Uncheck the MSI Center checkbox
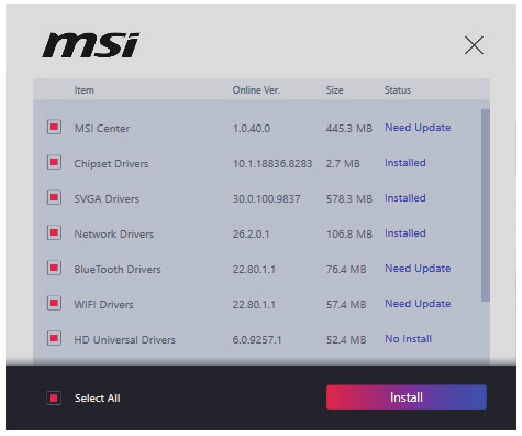 tap(54, 127)
